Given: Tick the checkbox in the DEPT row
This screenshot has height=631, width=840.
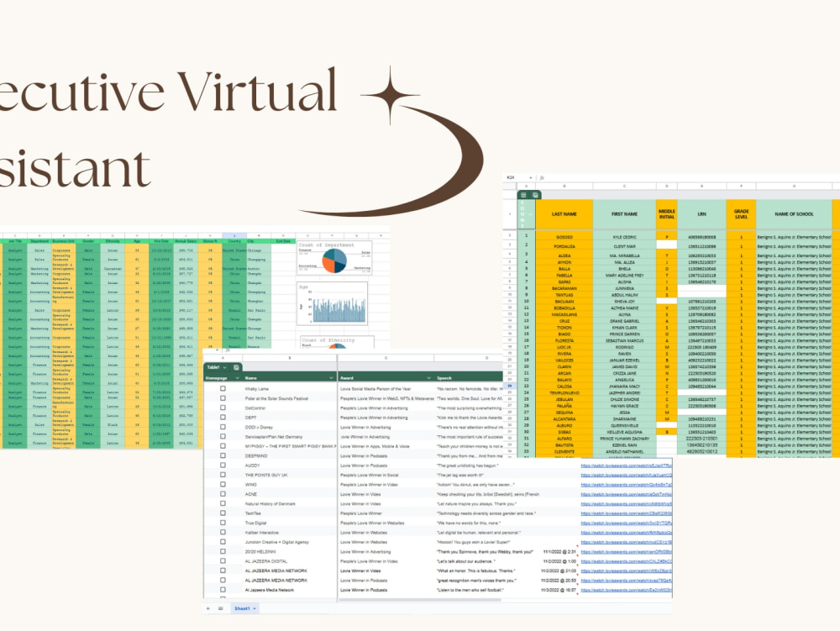Looking at the screenshot, I should tap(223, 418).
